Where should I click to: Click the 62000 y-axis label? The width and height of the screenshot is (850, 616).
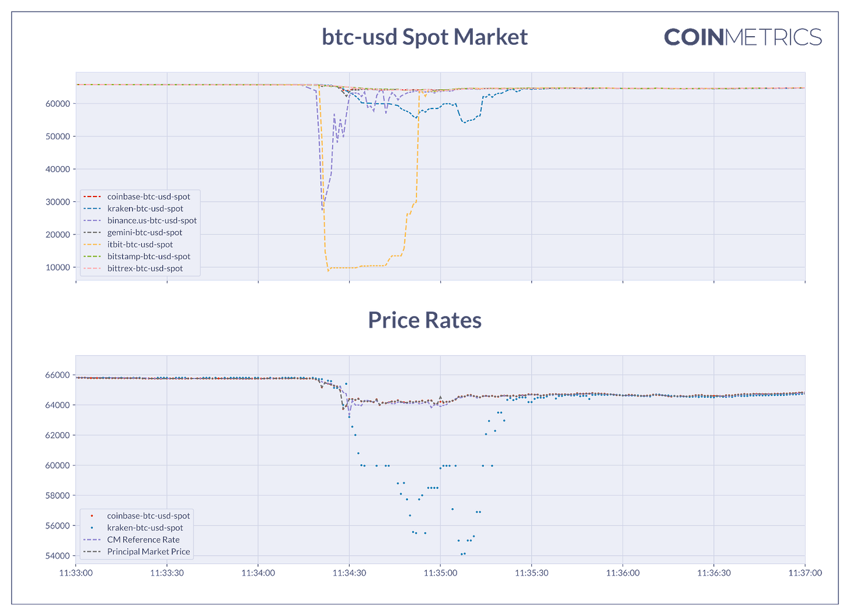57,435
